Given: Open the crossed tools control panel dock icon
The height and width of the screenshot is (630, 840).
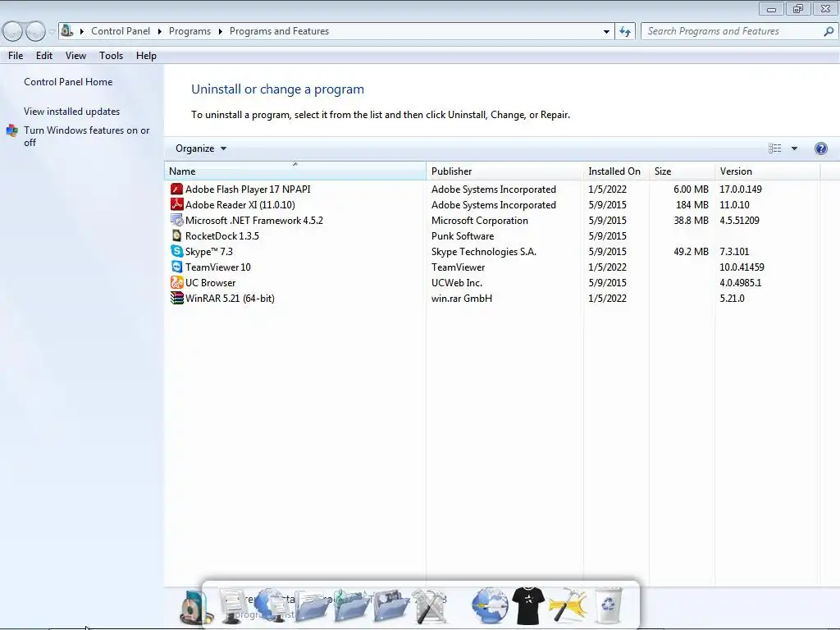Looking at the screenshot, I should point(429,606).
